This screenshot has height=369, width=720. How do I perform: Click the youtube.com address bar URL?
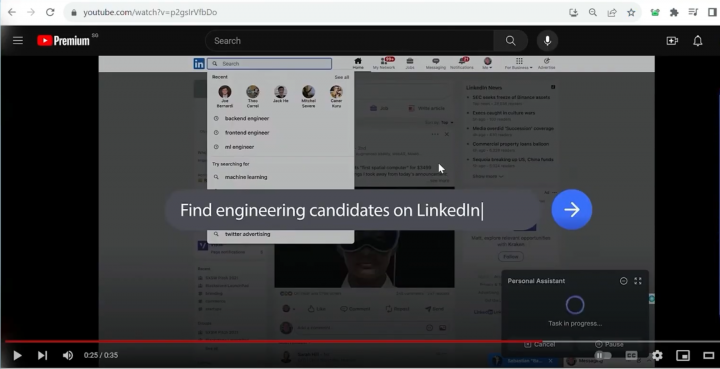(x=150, y=12)
